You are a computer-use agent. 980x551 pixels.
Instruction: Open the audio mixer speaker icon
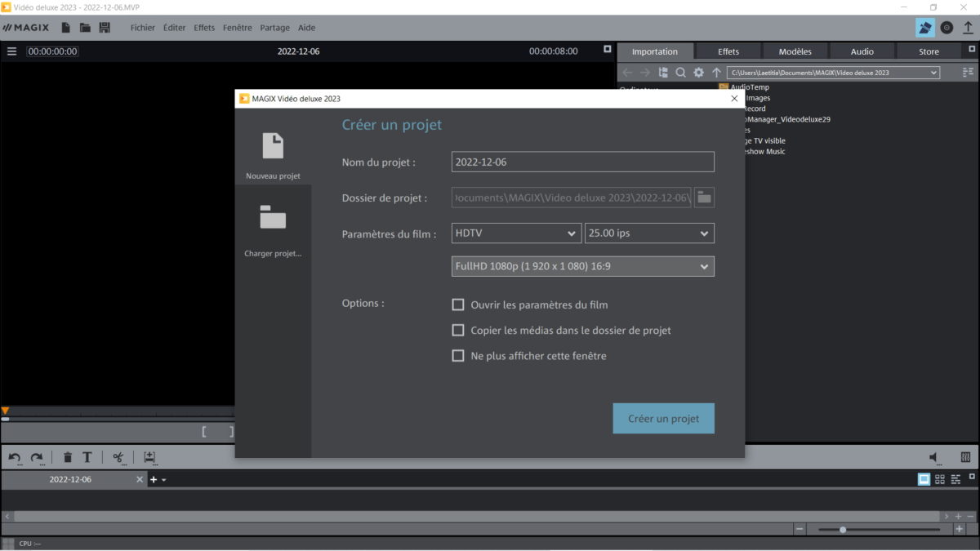(x=934, y=458)
